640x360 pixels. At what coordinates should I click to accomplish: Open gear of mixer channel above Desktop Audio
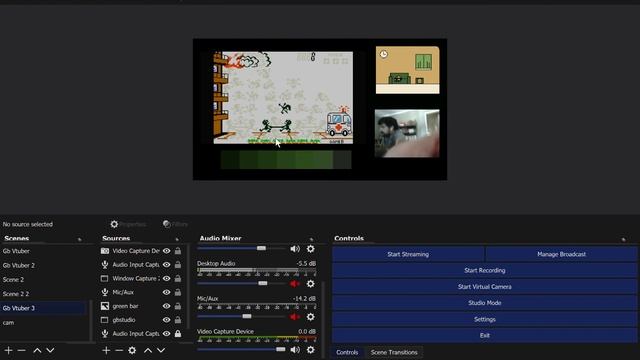click(x=311, y=249)
